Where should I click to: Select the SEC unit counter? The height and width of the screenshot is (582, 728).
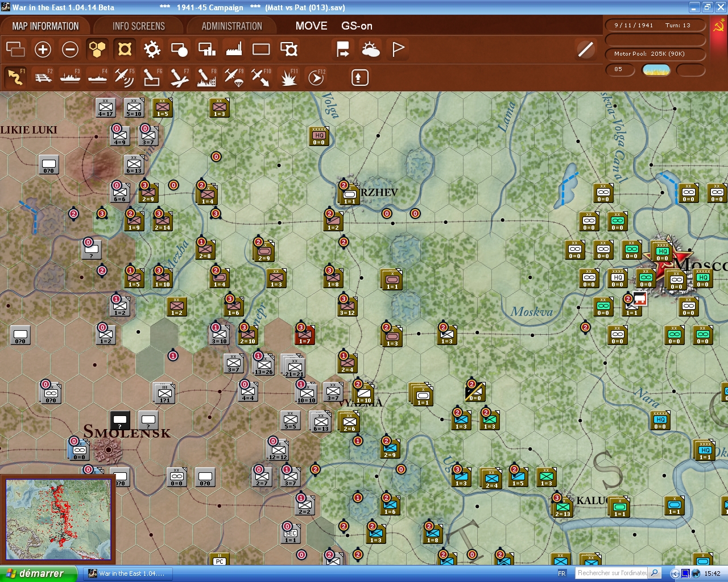(291, 534)
